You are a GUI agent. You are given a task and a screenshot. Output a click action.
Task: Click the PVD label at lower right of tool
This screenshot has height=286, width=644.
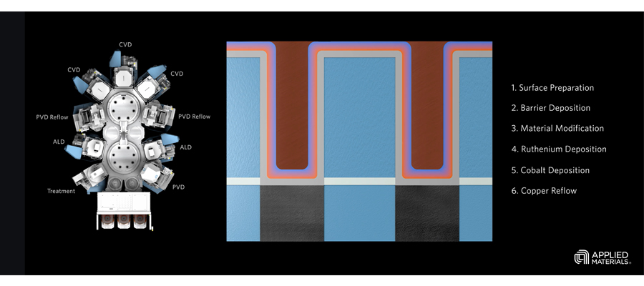[x=179, y=187]
